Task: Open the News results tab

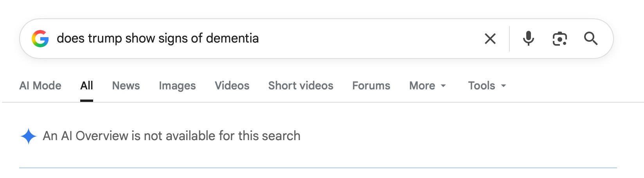Action: click(x=126, y=85)
